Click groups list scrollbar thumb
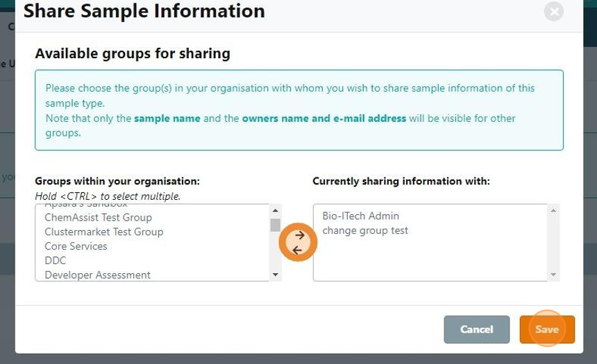 (276, 225)
